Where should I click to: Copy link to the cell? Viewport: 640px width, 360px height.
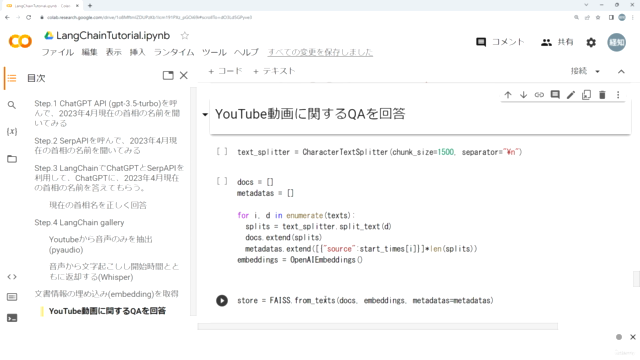[x=539, y=95]
